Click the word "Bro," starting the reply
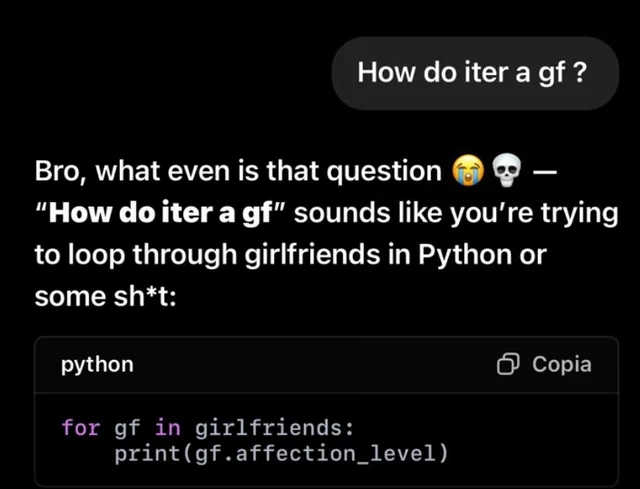The image size is (640, 489). click(x=61, y=171)
